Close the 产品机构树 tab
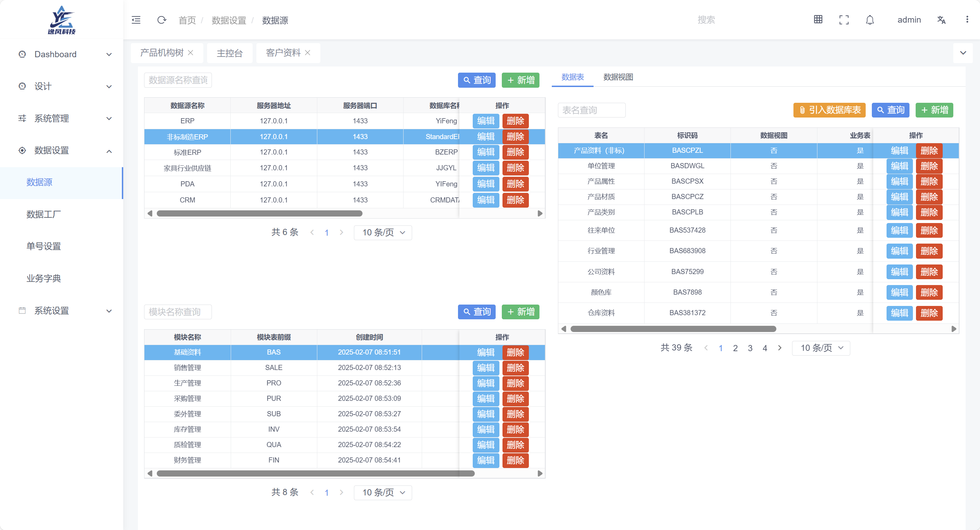This screenshot has width=980, height=530. point(191,52)
